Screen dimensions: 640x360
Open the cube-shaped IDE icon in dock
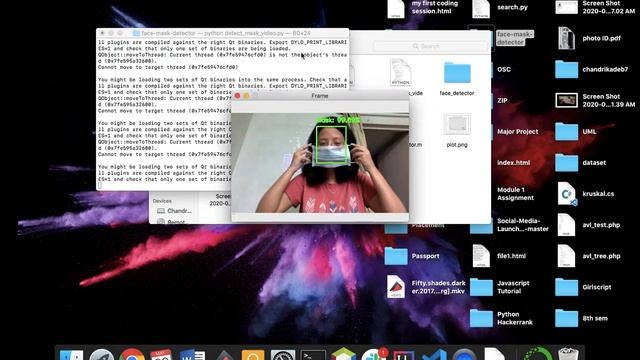[x=343, y=355]
